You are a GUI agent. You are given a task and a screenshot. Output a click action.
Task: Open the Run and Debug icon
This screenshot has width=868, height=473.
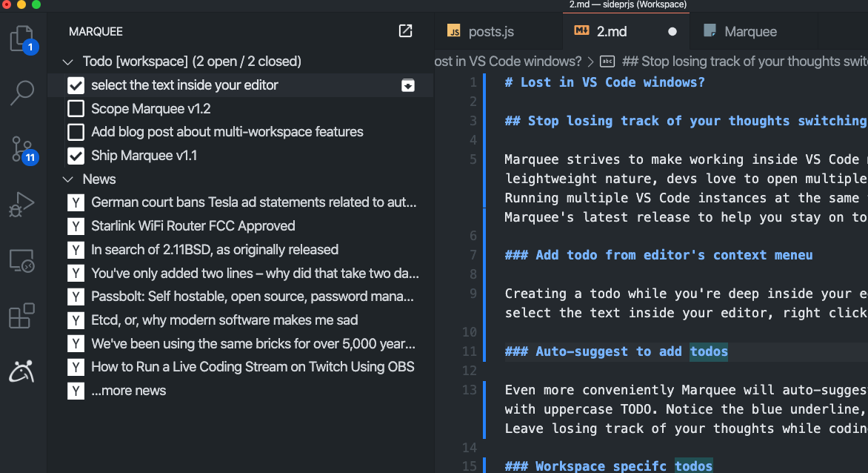click(22, 205)
